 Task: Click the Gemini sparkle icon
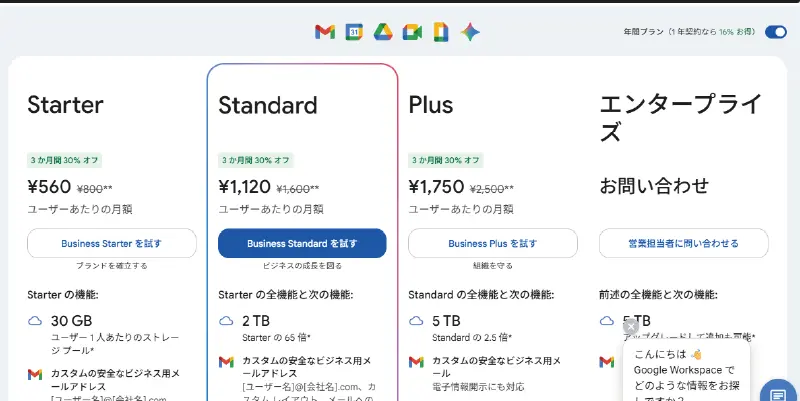[470, 32]
